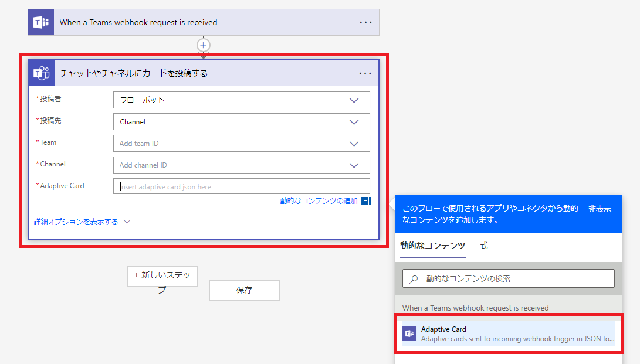Open Team ID dropdown arrow

coord(354,144)
